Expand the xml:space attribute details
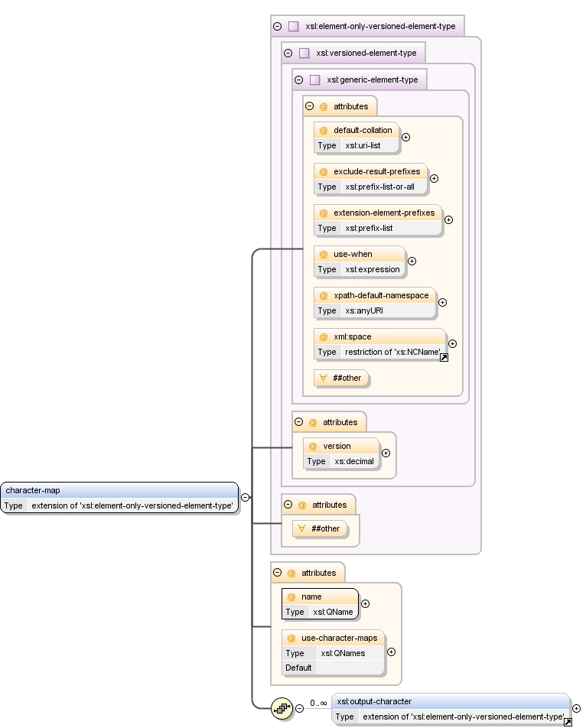 tap(452, 344)
